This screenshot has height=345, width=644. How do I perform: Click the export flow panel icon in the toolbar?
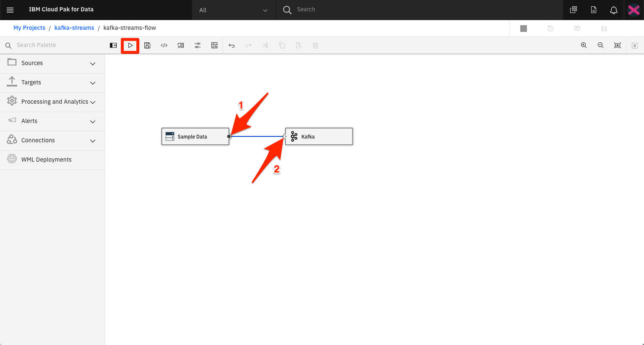181,45
